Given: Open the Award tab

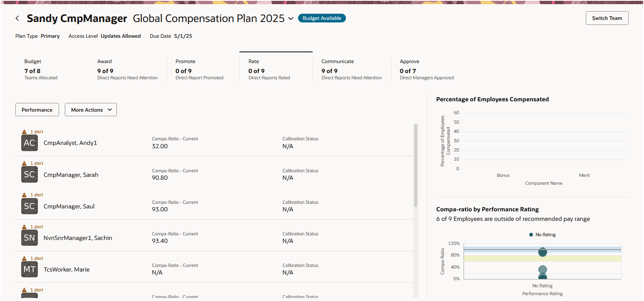Looking at the screenshot, I should (127, 69).
